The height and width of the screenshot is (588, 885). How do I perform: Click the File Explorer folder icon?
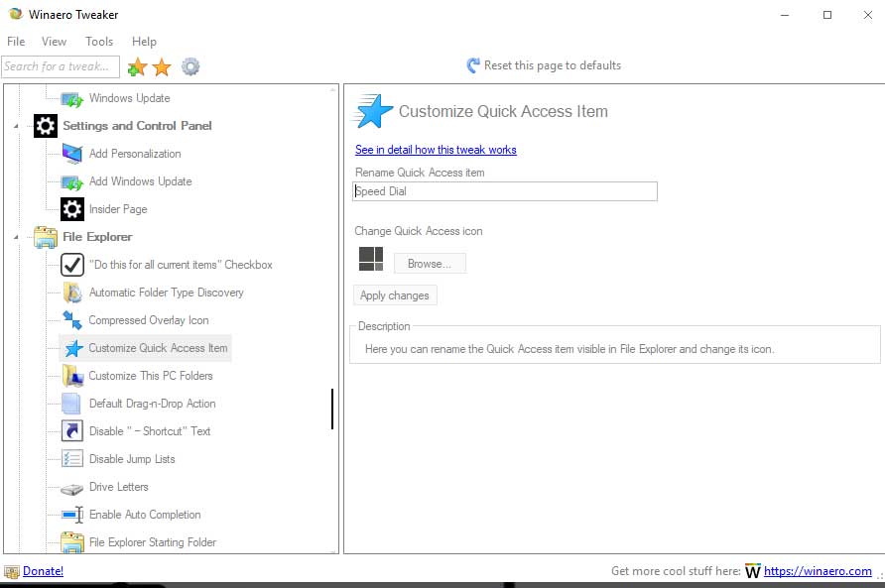point(46,237)
